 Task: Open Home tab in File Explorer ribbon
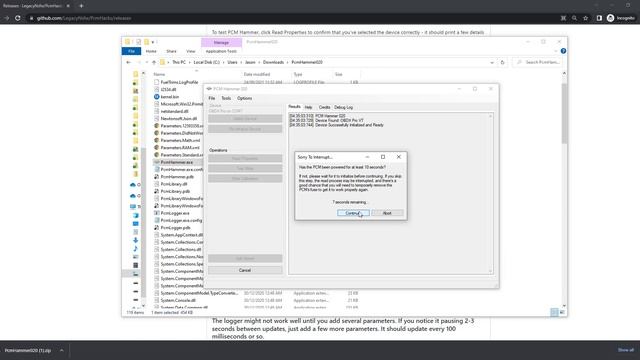point(151,51)
